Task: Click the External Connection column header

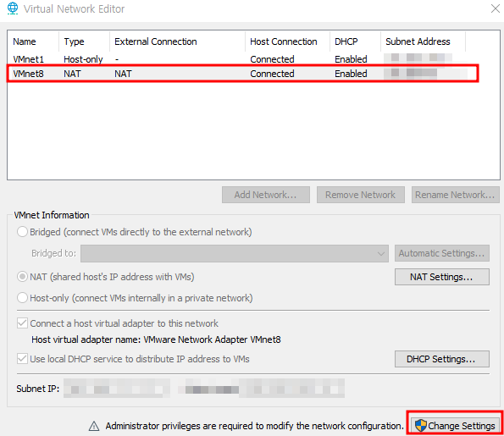Action: pyautogui.click(x=177, y=41)
